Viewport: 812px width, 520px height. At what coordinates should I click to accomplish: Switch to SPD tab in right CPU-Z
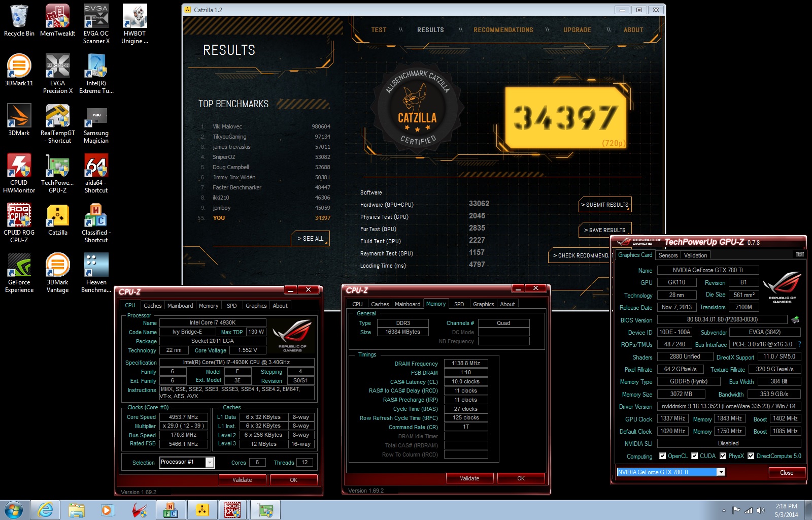(x=459, y=304)
